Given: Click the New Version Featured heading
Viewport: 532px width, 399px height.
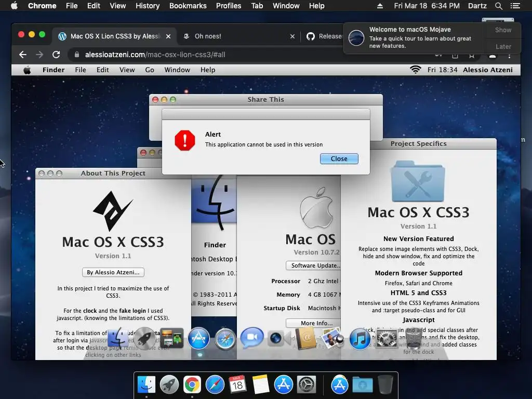Looking at the screenshot, I should (x=418, y=239).
